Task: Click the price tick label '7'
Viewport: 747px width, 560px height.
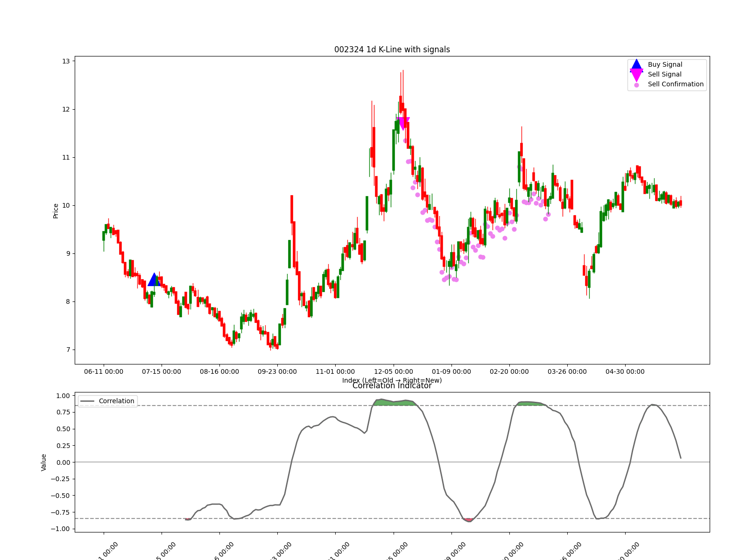Action: coord(68,350)
